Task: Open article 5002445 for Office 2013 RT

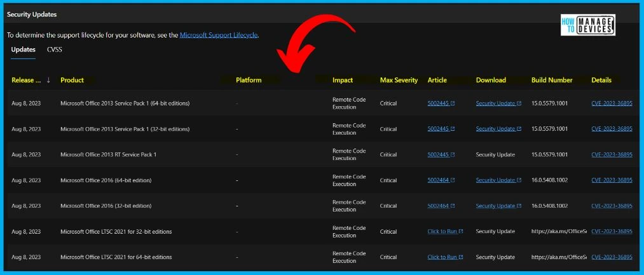Action: [x=441, y=155]
